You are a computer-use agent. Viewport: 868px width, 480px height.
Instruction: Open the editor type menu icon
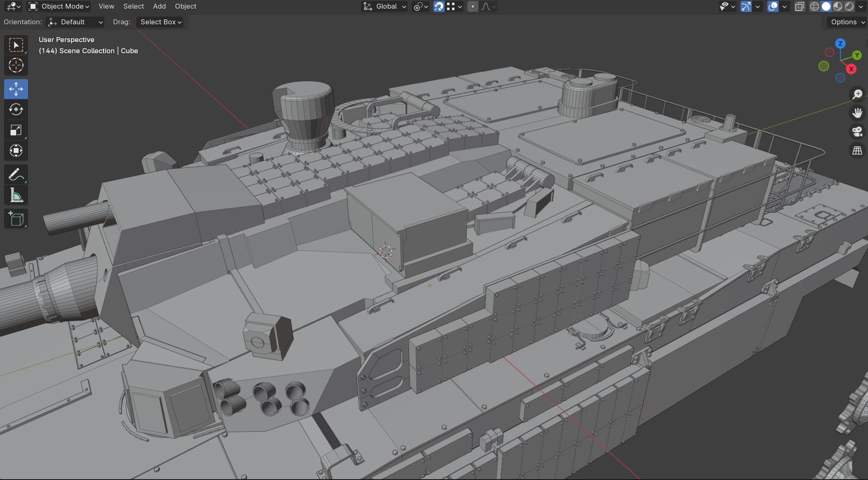tap(14, 6)
